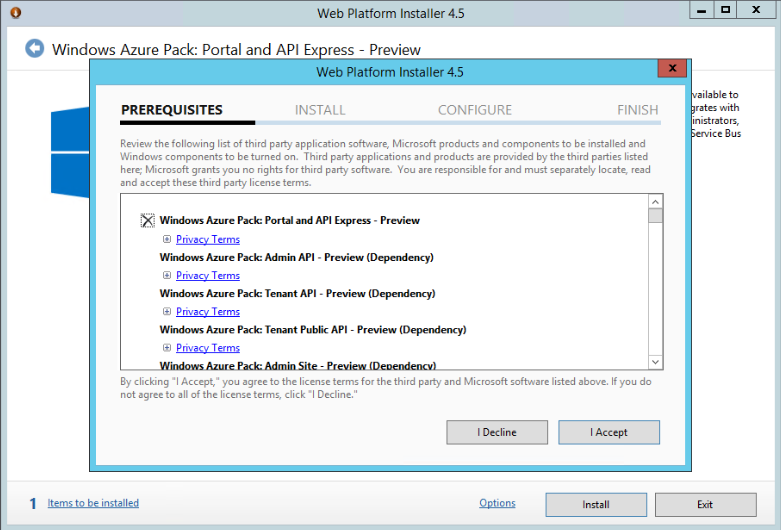
Task: Open Privacy Terms link for Admin API
Action: (208, 276)
